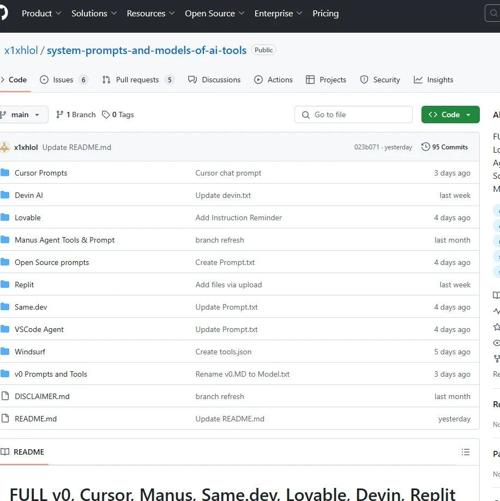This screenshot has height=501, width=500.
Task: Click the Issues circle icon
Action: 44,80
